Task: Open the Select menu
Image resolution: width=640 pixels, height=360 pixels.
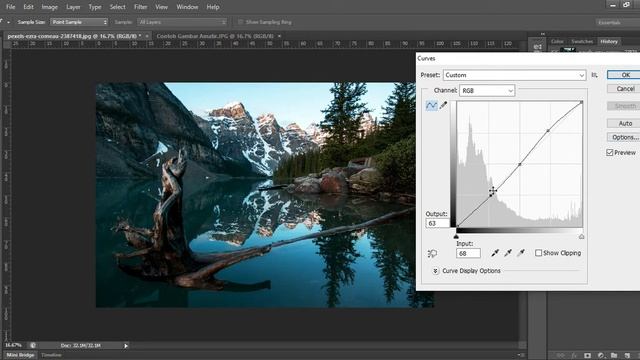Action: (x=118, y=7)
